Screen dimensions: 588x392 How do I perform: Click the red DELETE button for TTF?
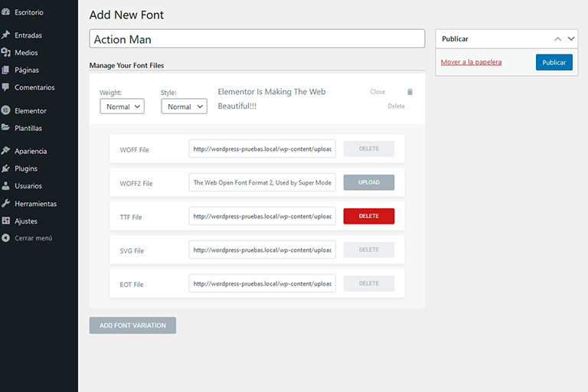pyautogui.click(x=368, y=216)
